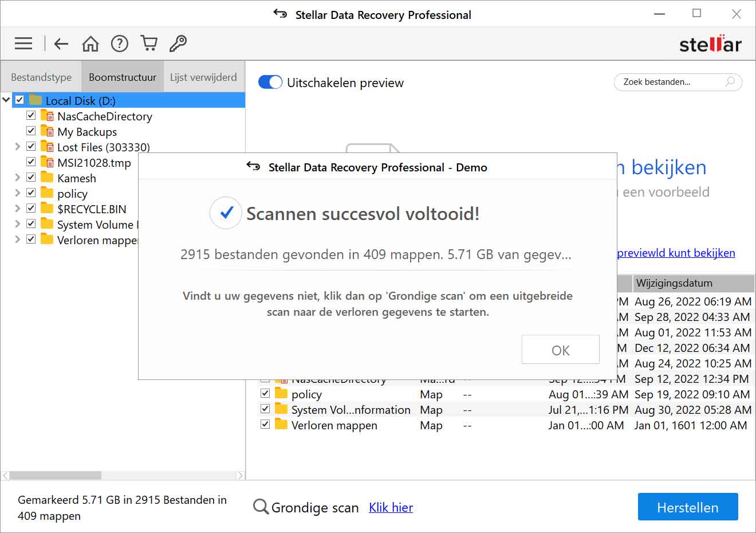756x533 pixels.
Task: Go back with the arrow icon
Action: (x=61, y=44)
